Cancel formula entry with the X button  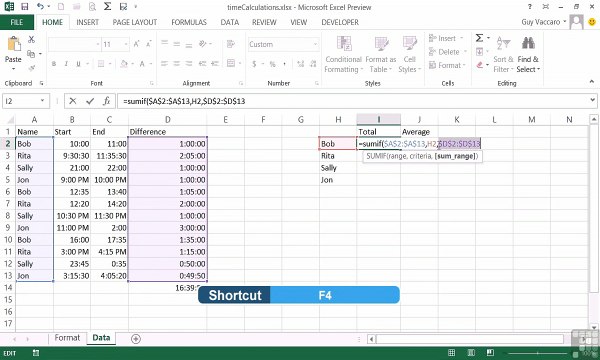pos(73,101)
